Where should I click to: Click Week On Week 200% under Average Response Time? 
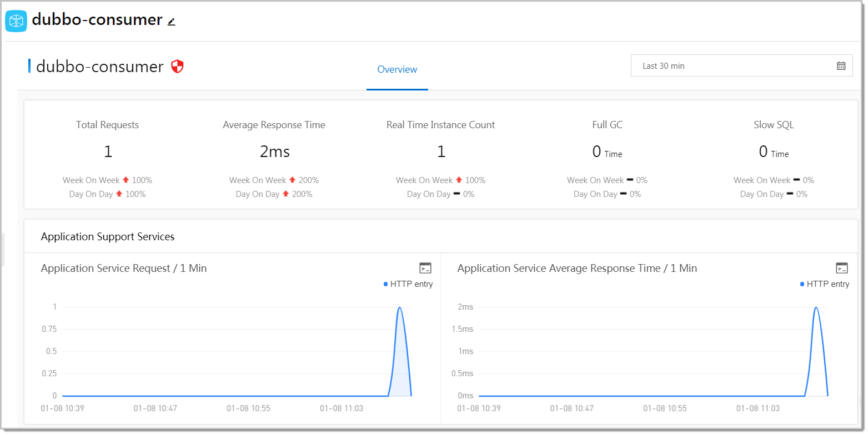coord(274,180)
